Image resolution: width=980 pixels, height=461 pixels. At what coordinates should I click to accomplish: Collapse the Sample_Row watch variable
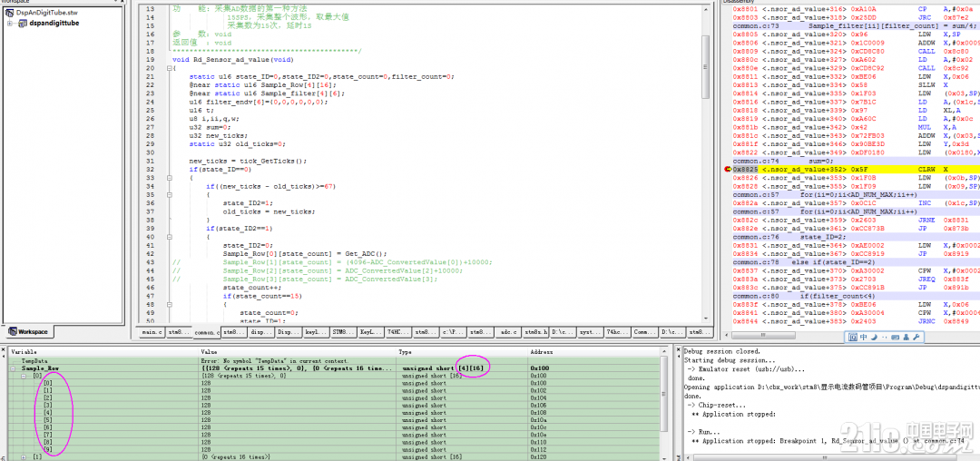pyautogui.click(x=14, y=368)
